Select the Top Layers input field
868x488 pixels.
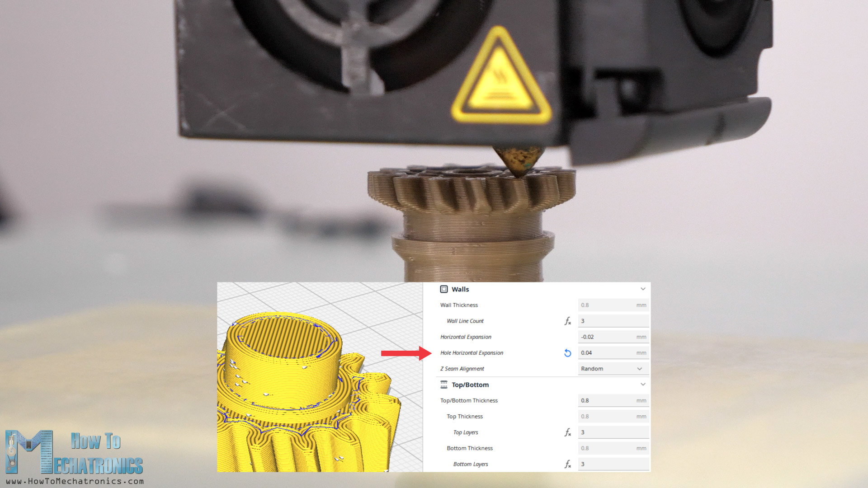pos(613,432)
